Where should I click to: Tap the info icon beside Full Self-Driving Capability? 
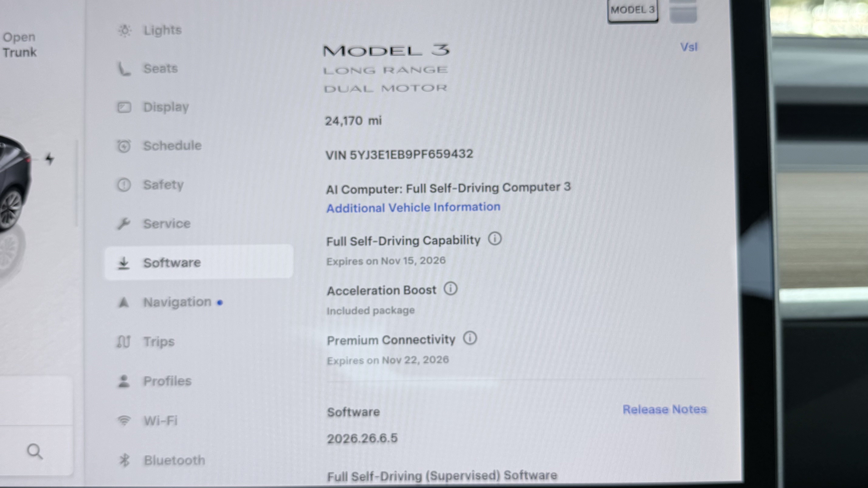click(x=495, y=239)
